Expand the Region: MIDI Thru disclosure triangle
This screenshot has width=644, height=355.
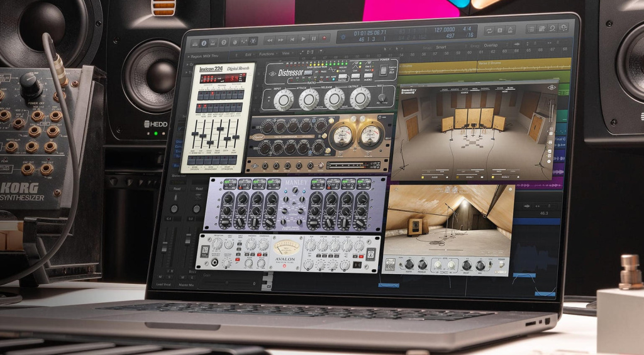pyautogui.click(x=189, y=56)
